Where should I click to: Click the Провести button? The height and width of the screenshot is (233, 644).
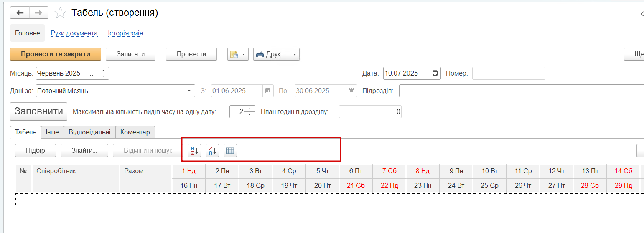point(191,54)
